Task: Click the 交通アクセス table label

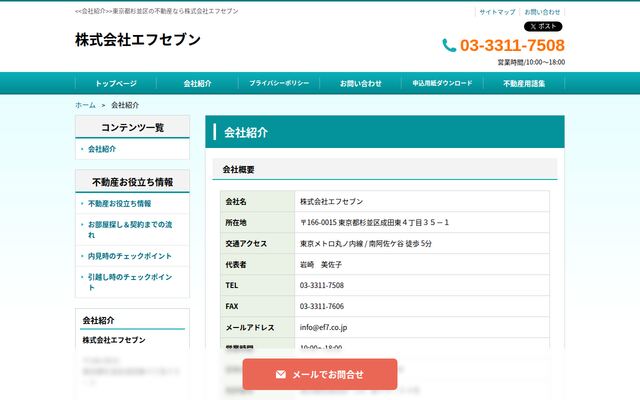Action: pos(246,244)
